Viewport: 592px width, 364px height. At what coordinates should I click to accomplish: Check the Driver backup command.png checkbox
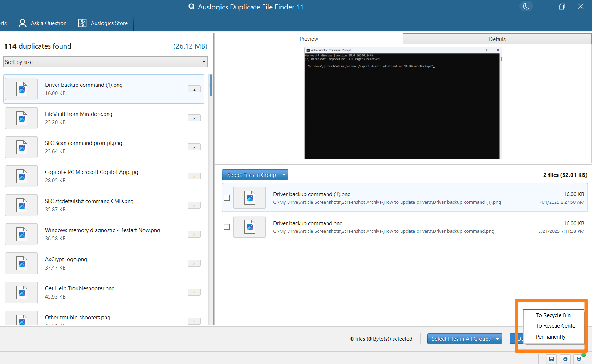227,227
